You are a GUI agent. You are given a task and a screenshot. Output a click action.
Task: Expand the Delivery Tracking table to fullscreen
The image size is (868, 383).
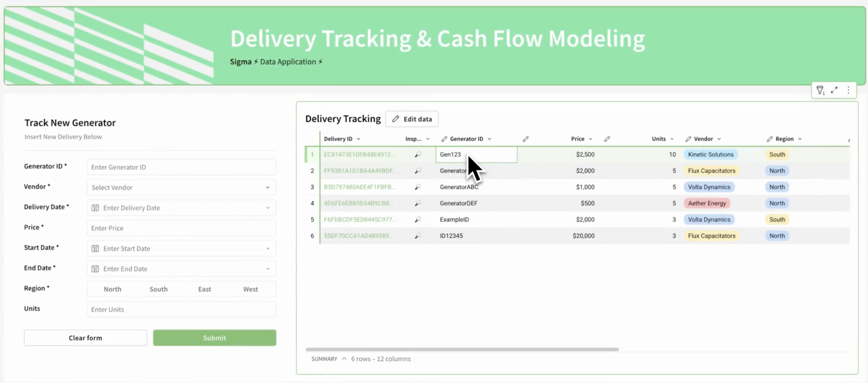[834, 90]
